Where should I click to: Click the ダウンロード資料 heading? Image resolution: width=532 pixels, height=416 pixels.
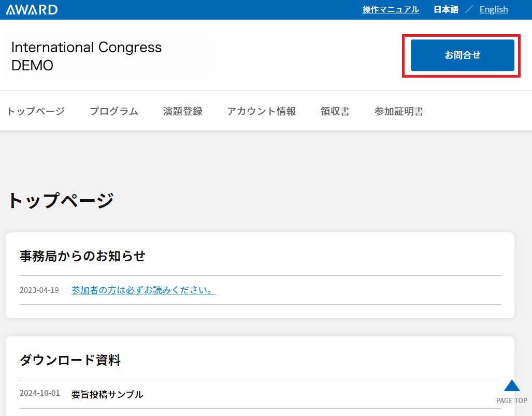(x=70, y=360)
